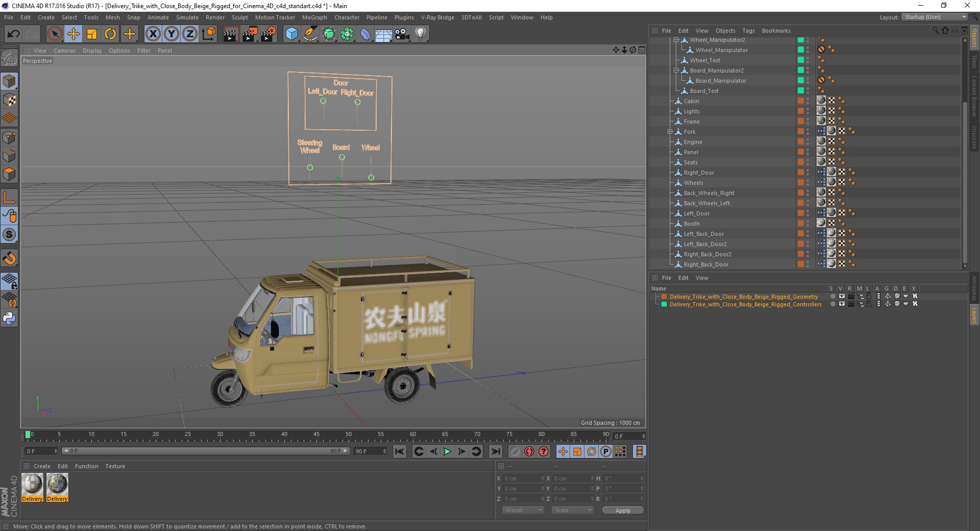The height and width of the screenshot is (531, 980).
Task: Toggle visibility of Geometry layer
Action: coord(842,296)
